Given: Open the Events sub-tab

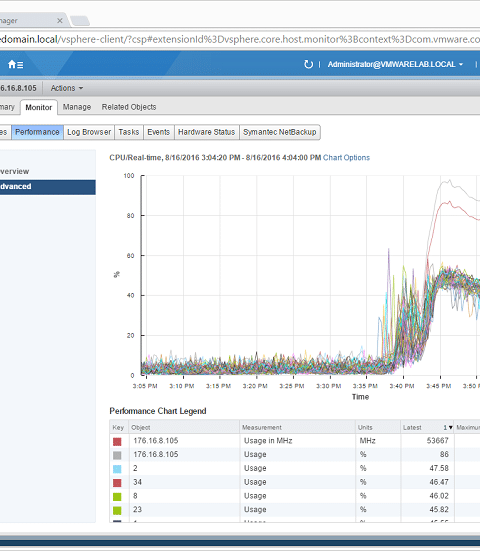Looking at the screenshot, I should click(x=158, y=132).
